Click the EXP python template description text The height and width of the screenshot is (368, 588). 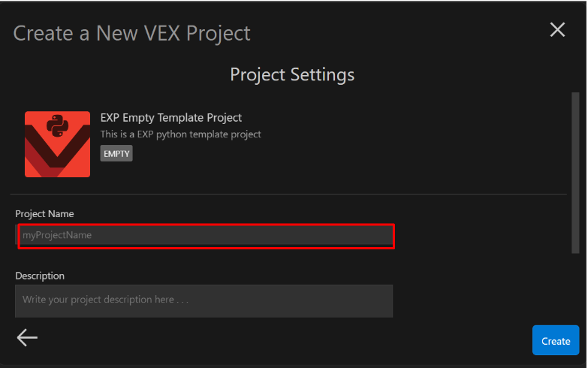[x=181, y=134]
